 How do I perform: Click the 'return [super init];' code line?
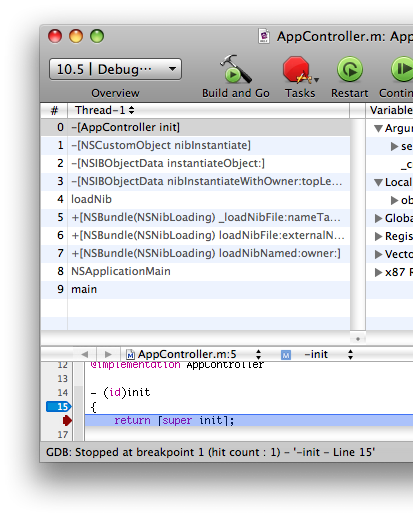tap(249, 421)
